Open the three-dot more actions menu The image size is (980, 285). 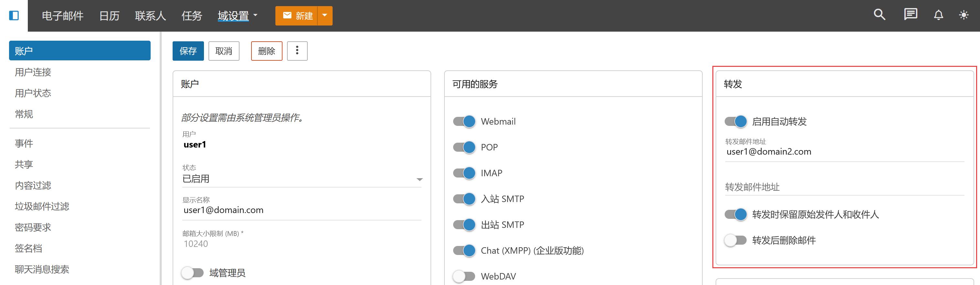click(297, 51)
